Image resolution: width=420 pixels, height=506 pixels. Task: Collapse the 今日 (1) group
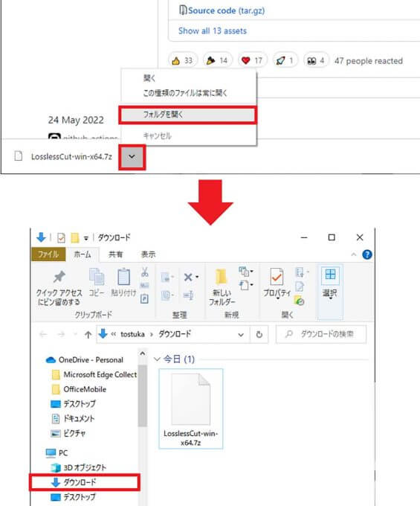coord(157,359)
